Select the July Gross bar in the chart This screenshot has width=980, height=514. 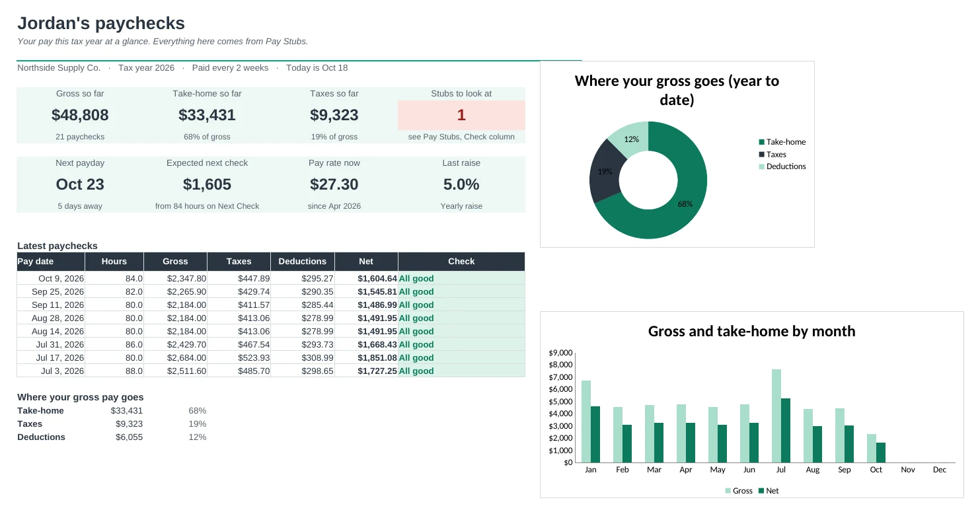point(776,416)
